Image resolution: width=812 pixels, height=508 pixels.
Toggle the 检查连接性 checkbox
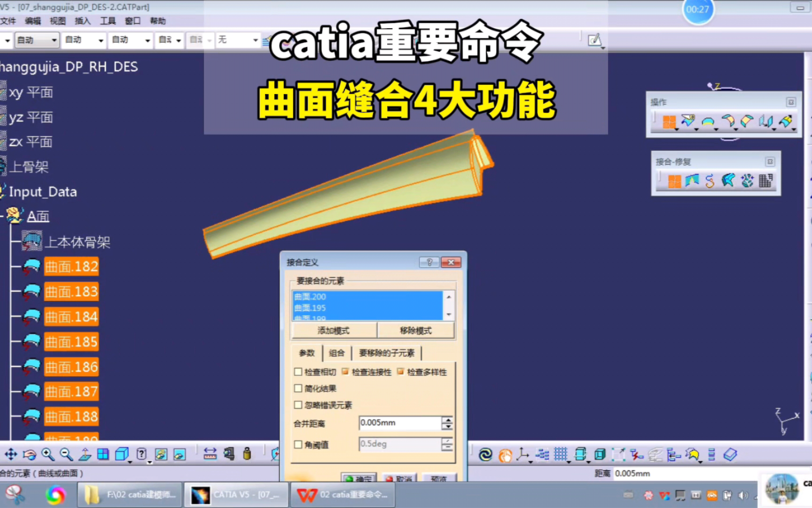345,372
